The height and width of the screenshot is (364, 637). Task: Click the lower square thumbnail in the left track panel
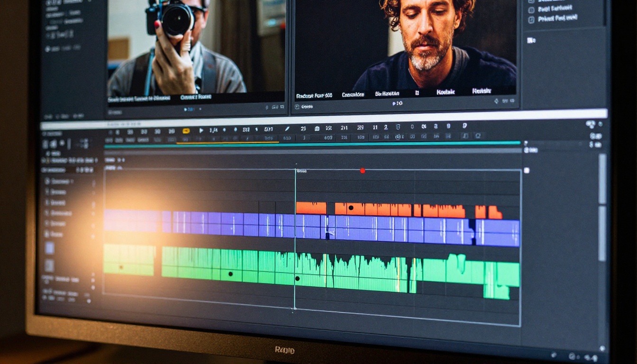49,265
